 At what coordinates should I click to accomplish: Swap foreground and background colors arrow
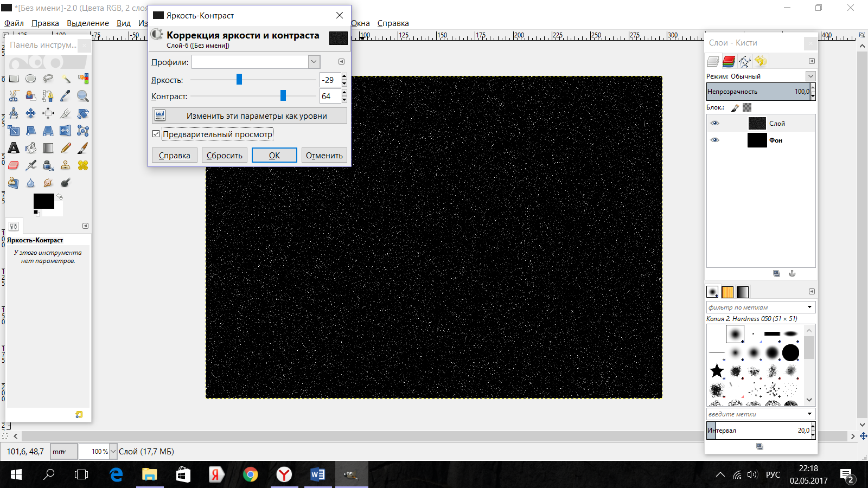60,197
